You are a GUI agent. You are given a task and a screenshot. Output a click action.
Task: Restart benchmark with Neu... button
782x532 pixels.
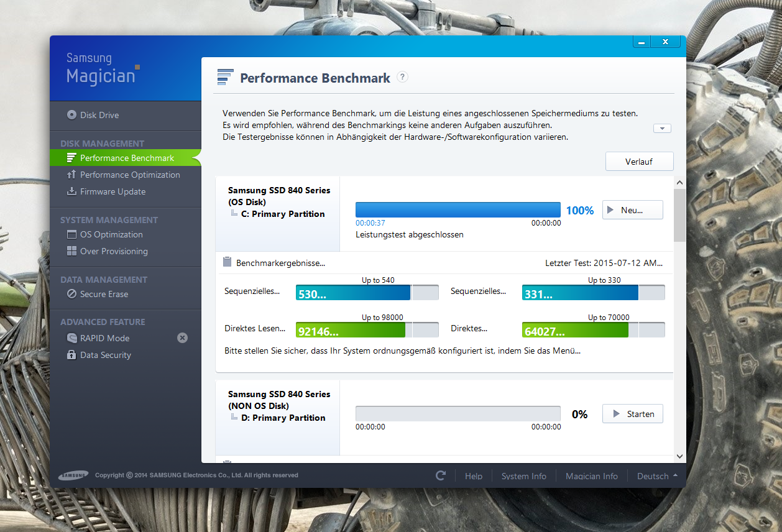pyautogui.click(x=633, y=210)
